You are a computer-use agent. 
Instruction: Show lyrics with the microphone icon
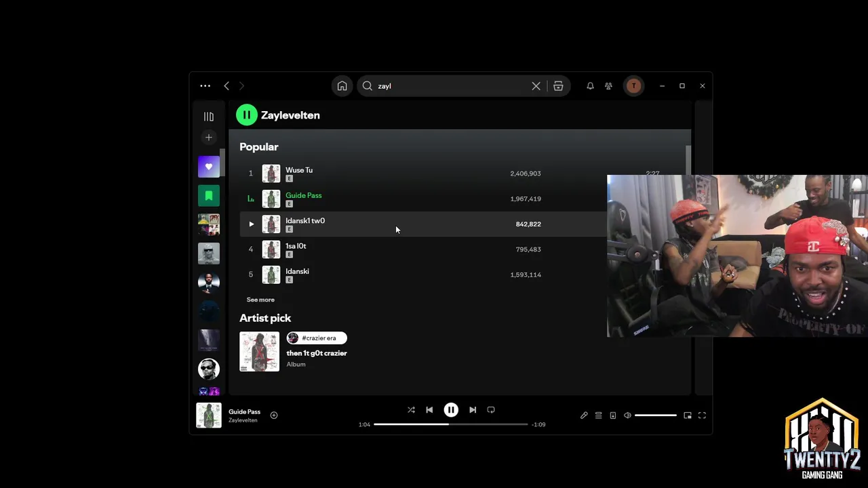[x=584, y=415]
